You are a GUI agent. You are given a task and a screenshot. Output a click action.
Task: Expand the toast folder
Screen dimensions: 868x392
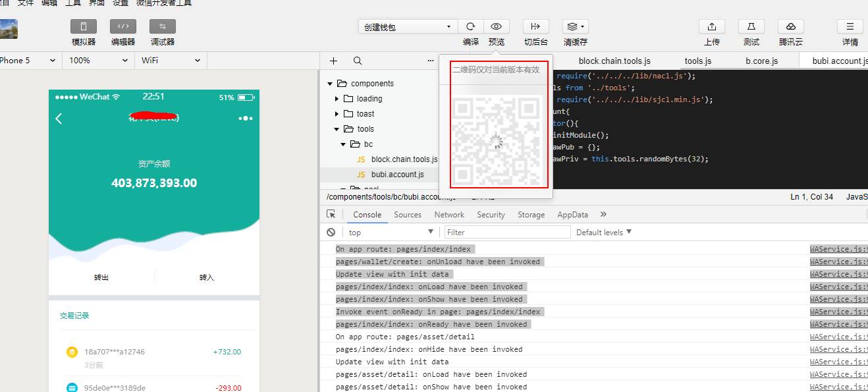[337, 114]
